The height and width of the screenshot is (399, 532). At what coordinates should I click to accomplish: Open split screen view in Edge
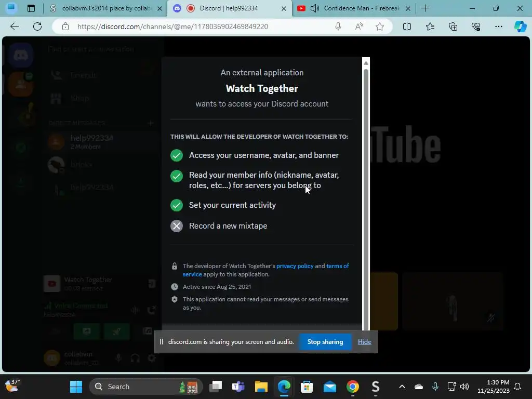pos(407,26)
